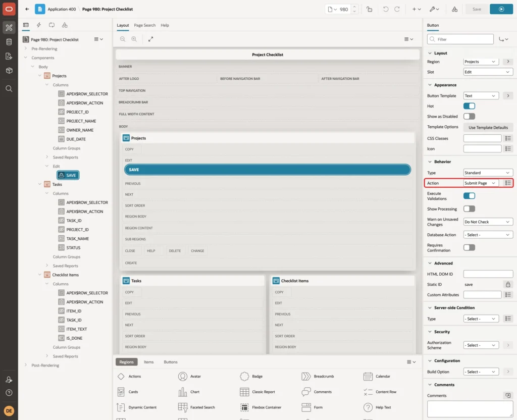Open SQL Workshop database icon in sidebar
The height and width of the screenshot is (420, 517).
(x=9, y=42)
